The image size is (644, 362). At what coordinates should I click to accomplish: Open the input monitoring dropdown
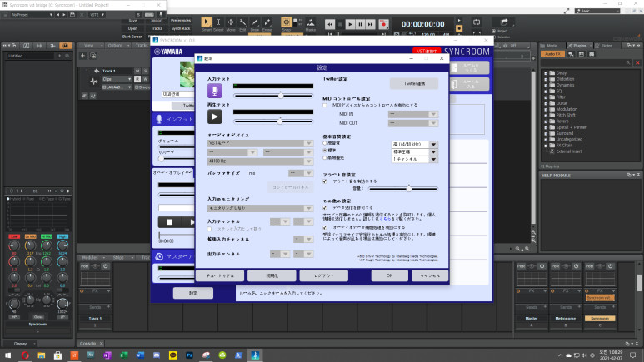pyautogui.click(x=260, y=209)
